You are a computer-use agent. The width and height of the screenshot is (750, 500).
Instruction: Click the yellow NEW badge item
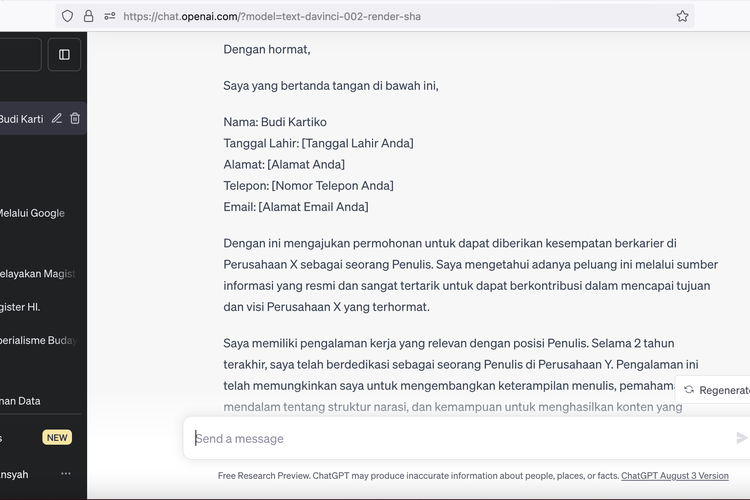click(57, 437)
